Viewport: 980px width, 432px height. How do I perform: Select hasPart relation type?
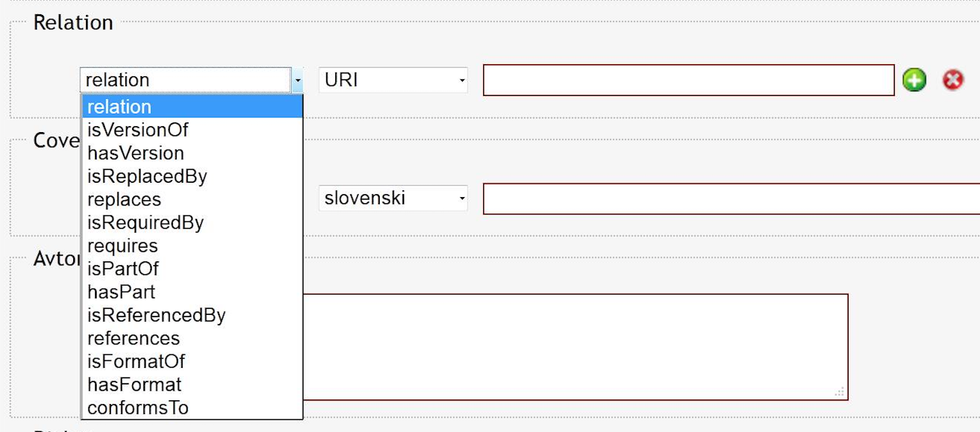point(122,292)
